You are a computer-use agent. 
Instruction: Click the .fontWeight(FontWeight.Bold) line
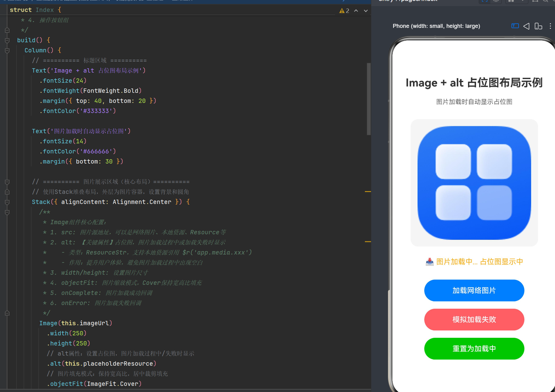(91, 91)
